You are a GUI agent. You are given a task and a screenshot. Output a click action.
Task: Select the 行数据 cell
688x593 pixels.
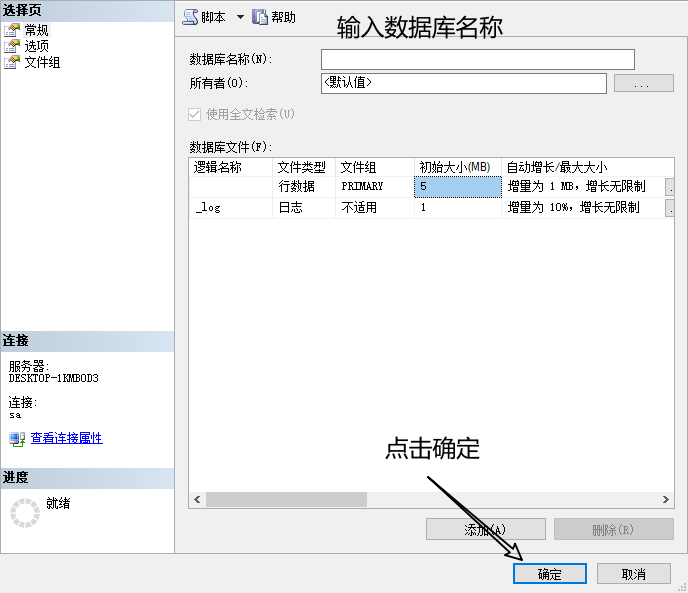pyautogui.click(x=304, y=187)
